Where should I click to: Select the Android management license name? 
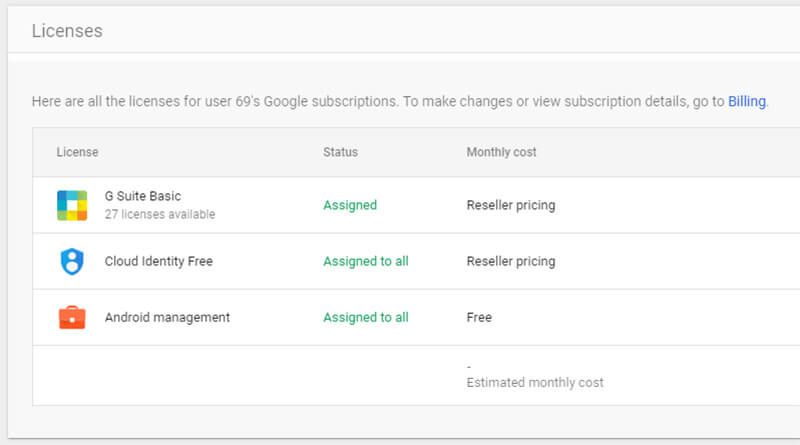pos(167,317)
